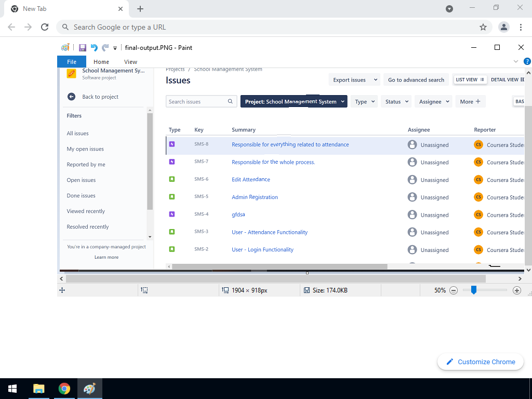Open the Customize Quick Access Toolbar arrow
The height and width of the screenshot is (399, 532).
(x=115, y=48)
